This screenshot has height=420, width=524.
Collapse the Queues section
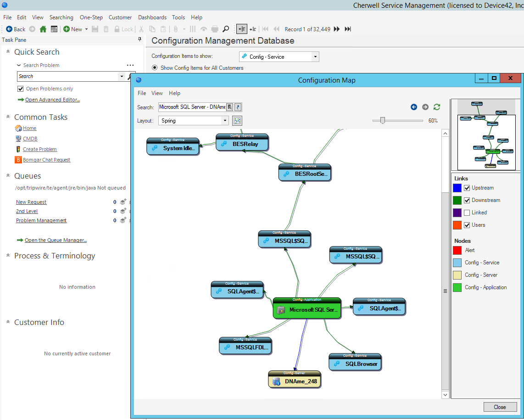point(8,175)
